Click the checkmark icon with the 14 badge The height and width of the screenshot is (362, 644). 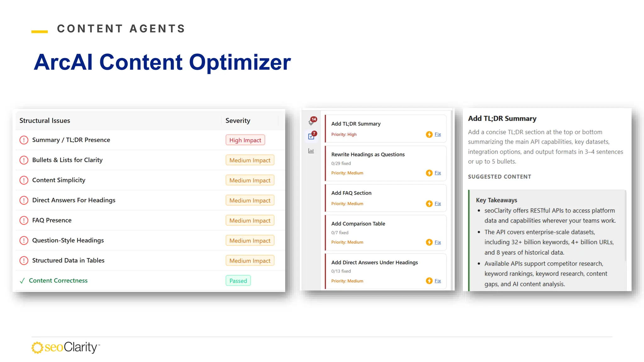coord(312,121)
